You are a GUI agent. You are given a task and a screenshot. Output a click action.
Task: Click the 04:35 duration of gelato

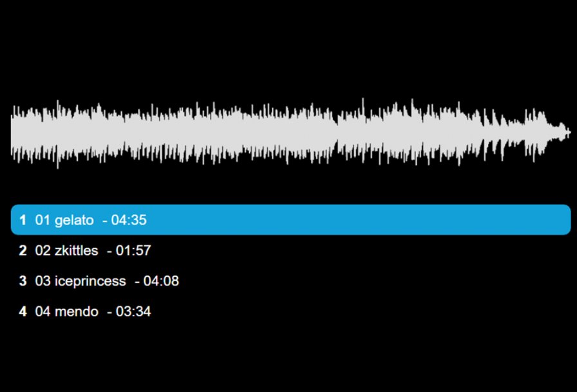pos(129,220)
